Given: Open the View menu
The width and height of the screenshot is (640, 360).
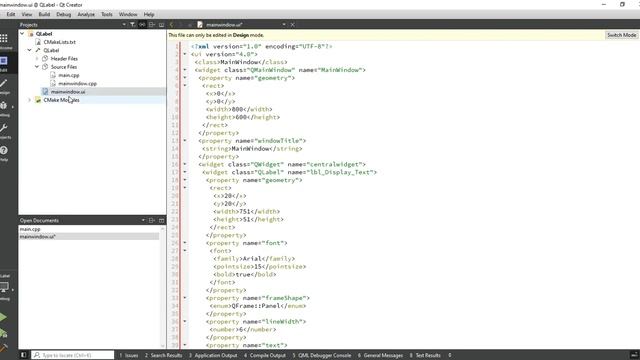Looking at the screenshot, I should [x=27, y=14].
